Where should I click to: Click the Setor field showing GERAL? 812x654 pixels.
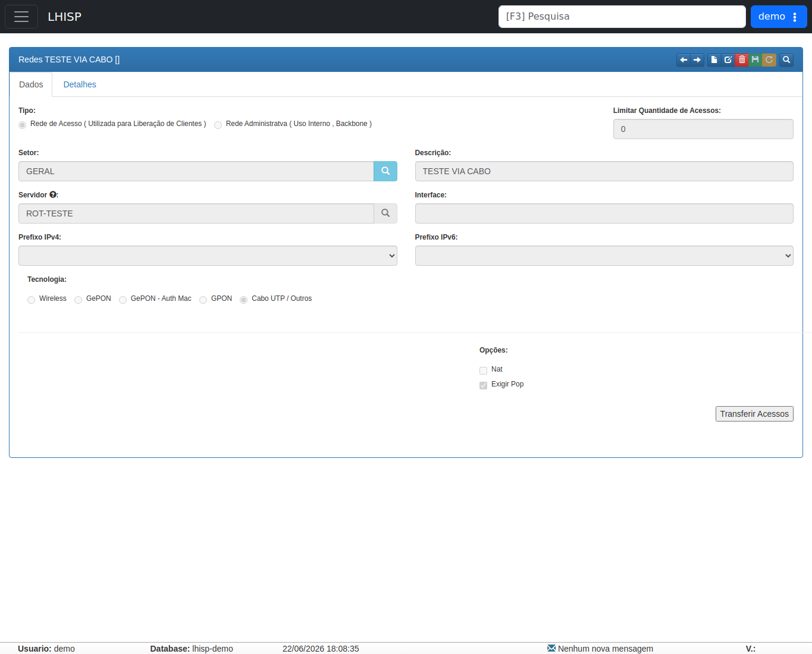click(x=196, y=171)
